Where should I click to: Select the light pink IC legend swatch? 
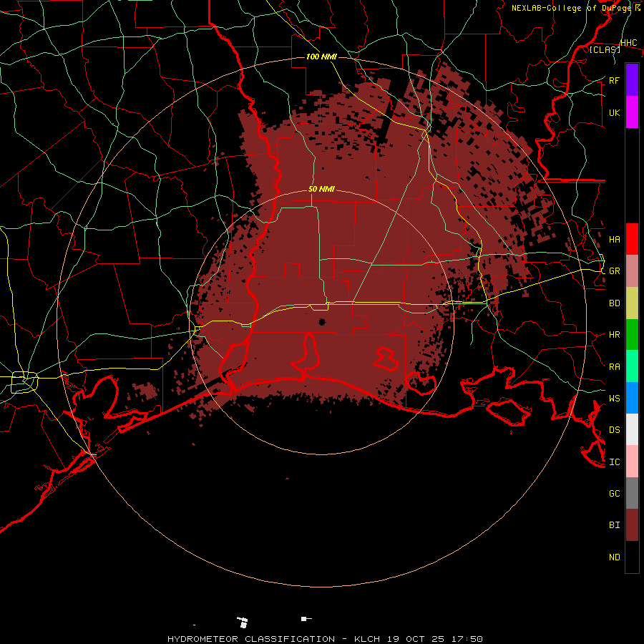[632, 462]
